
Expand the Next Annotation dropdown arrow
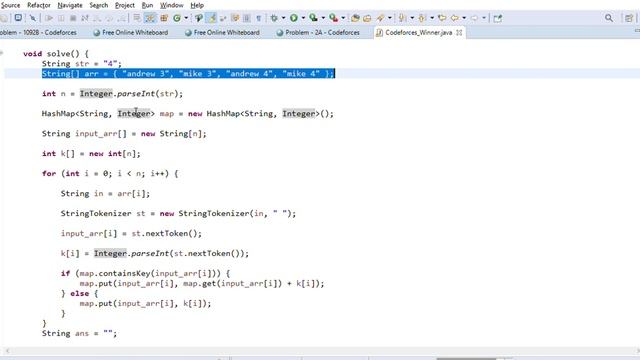pos(412,18)
